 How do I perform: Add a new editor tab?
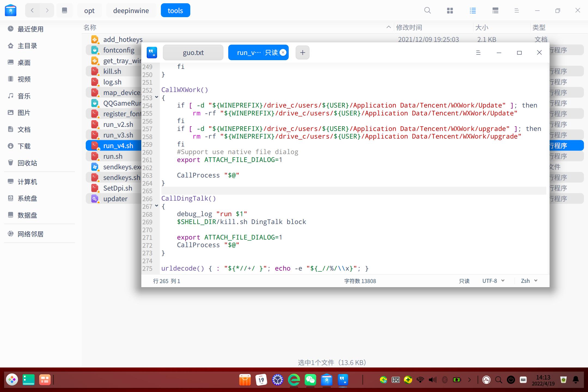pyautogui.click(x=302, y=53)
